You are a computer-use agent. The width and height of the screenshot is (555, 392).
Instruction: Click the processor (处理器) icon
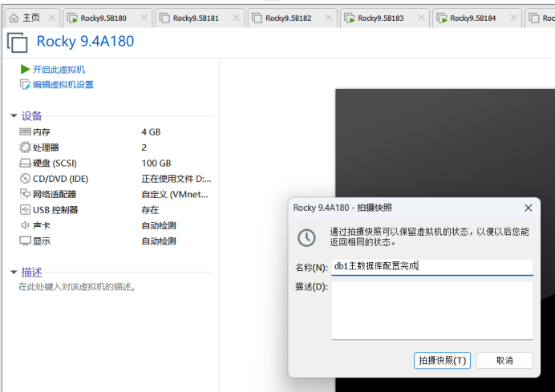pos(25,148)
